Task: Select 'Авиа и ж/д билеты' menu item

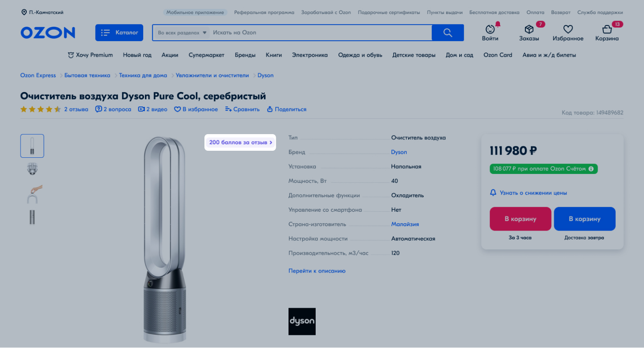Action: (x=549, y=55)
